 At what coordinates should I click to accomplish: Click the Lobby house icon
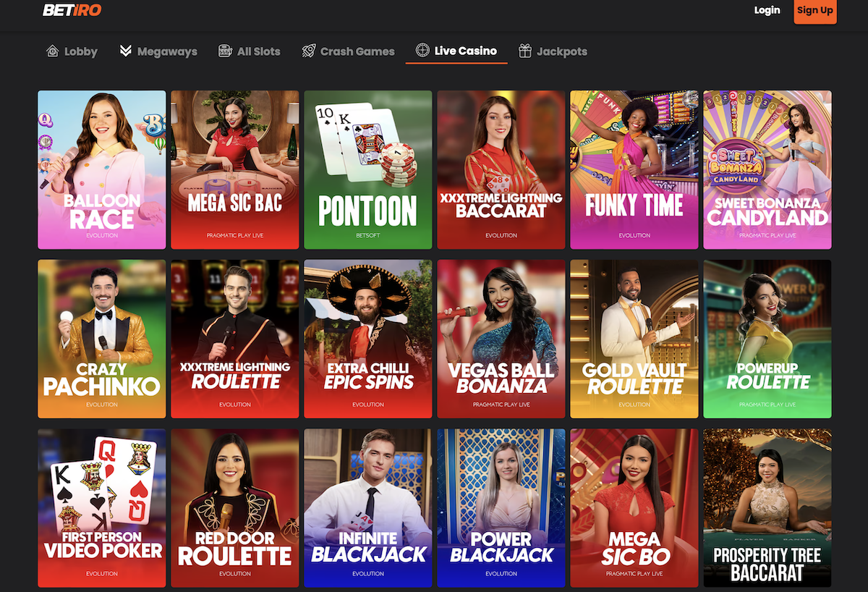click(x=52, y=51)
